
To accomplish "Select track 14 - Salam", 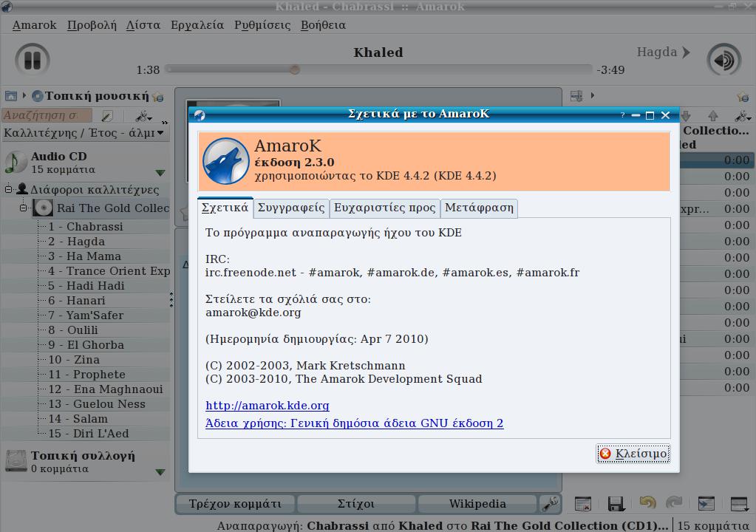I will [x=78, y=419].
